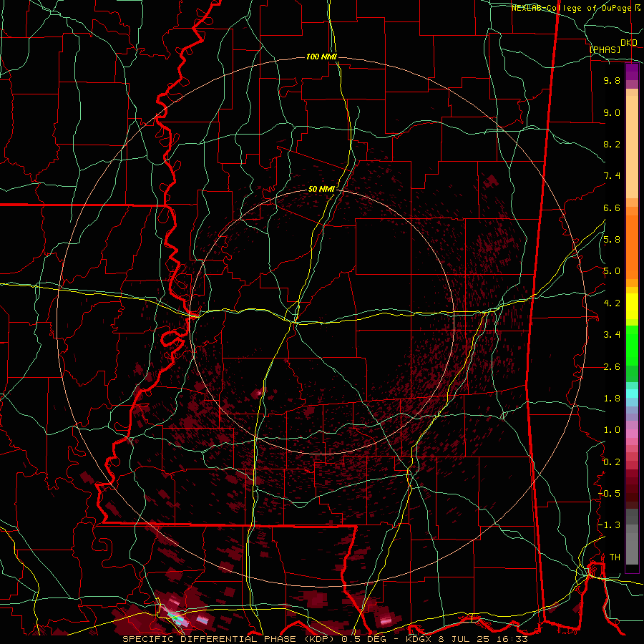Click the "DKD" product code label
The height and width of the screenshot is (644, 644).
pyautogui.click(x=629, y=43)
